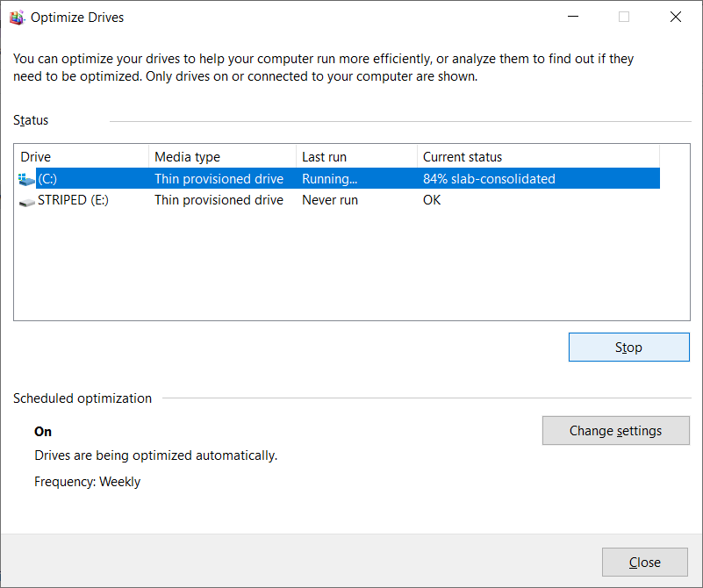The height and width of the screenshot is (588, 703).
Task: Minimize the Optimize Drives window
Action: (x=573, y=17)
